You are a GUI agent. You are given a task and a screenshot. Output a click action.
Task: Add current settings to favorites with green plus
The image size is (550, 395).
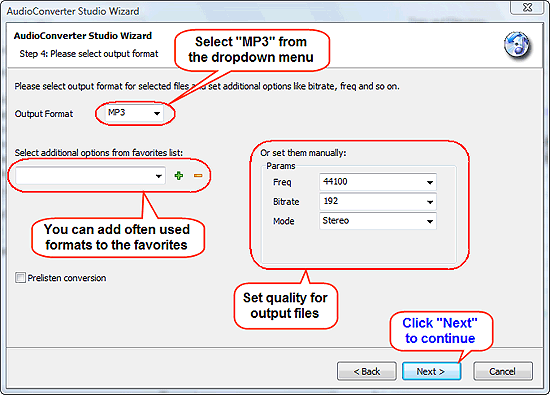pos(179,175)
